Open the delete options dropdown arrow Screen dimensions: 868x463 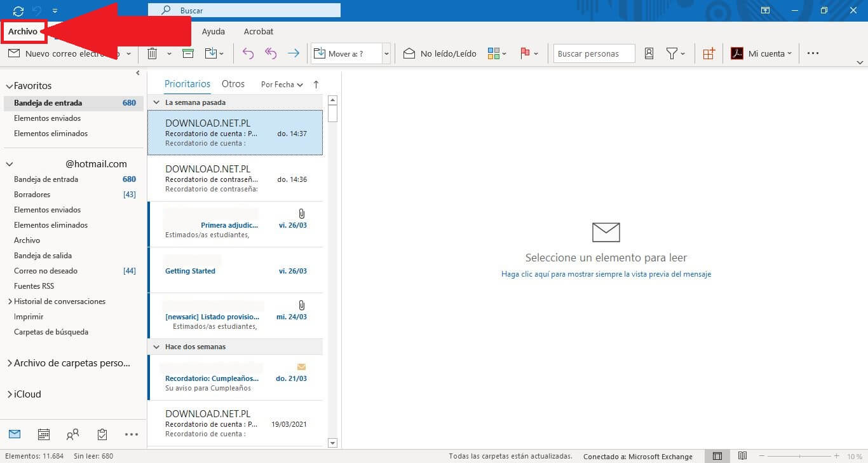click(x=169, y=54)
